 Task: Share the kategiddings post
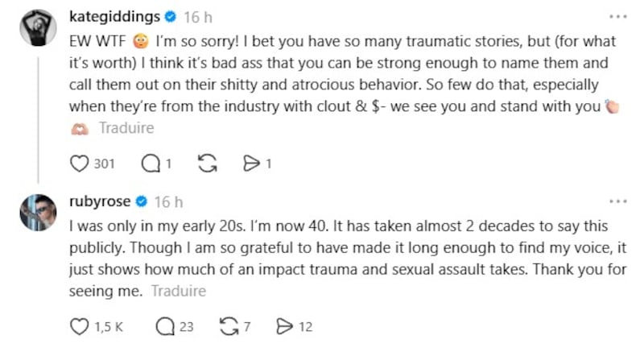pyautogui.click(x=252, y=164)
